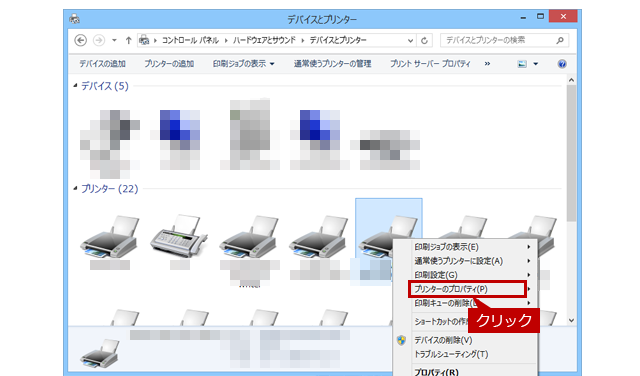Select ハードウェアとサウンド in breadcrumb

tap(264, 40)
